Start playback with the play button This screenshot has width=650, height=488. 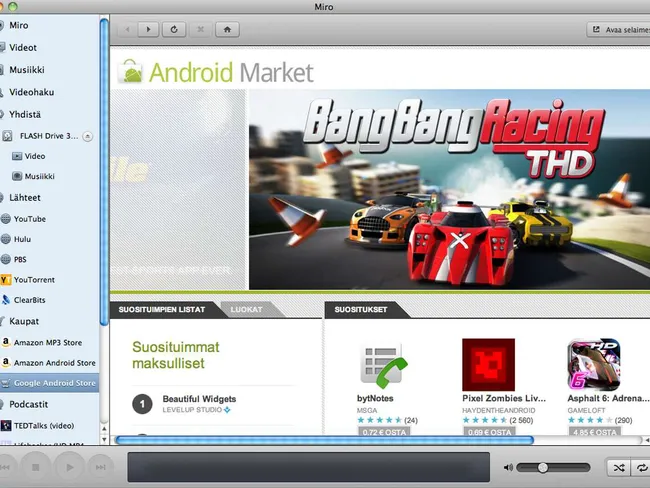(x=69, y=467)
